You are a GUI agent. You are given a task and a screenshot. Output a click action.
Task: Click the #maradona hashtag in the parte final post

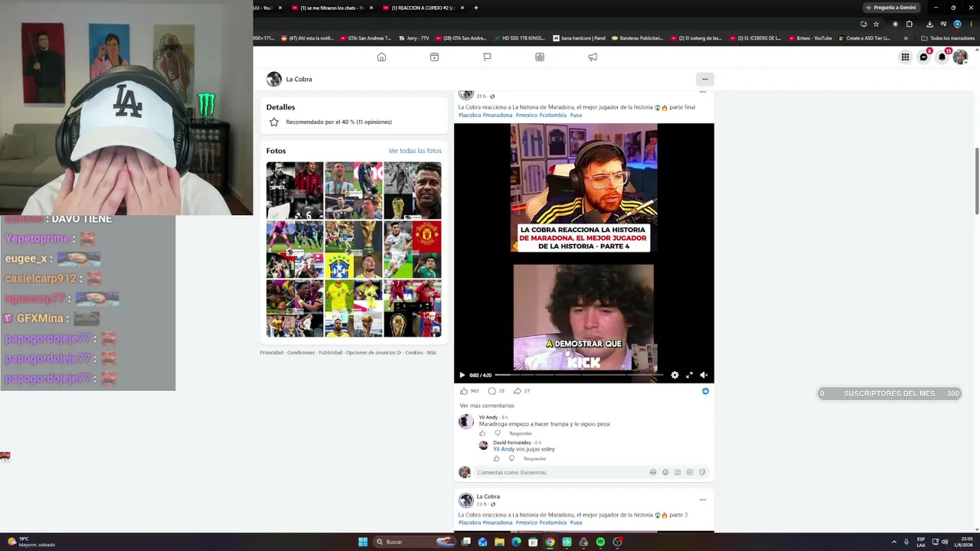coord(498,116)
